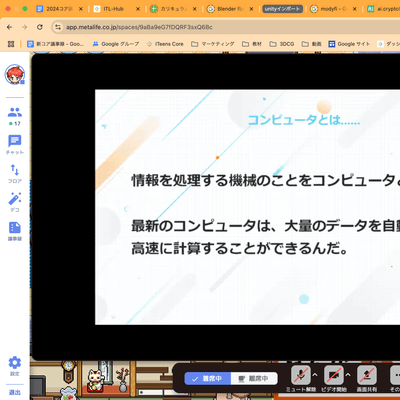Click the shared slide コンピュータとは

point(247,207)
